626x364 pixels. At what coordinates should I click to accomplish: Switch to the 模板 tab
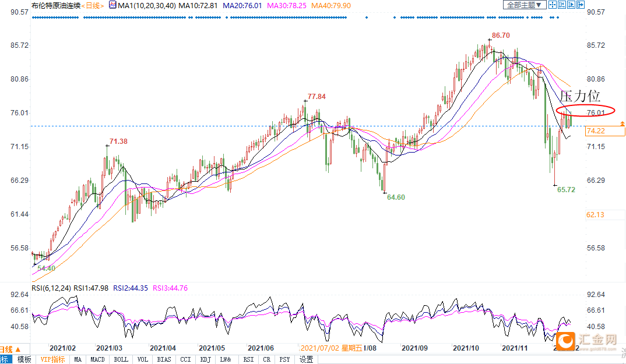click(x=24, y=359)
